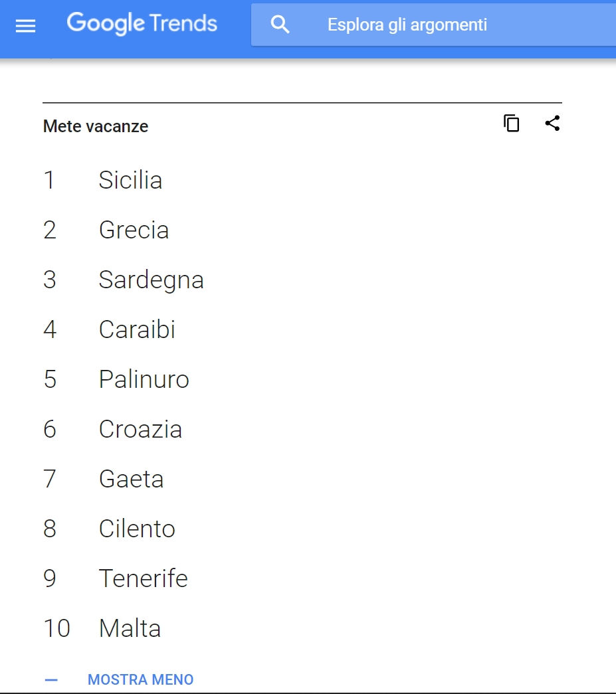This screenshot has height=694, width=616.
Task: Click the search magnifier icon
Action: [280, 25]
